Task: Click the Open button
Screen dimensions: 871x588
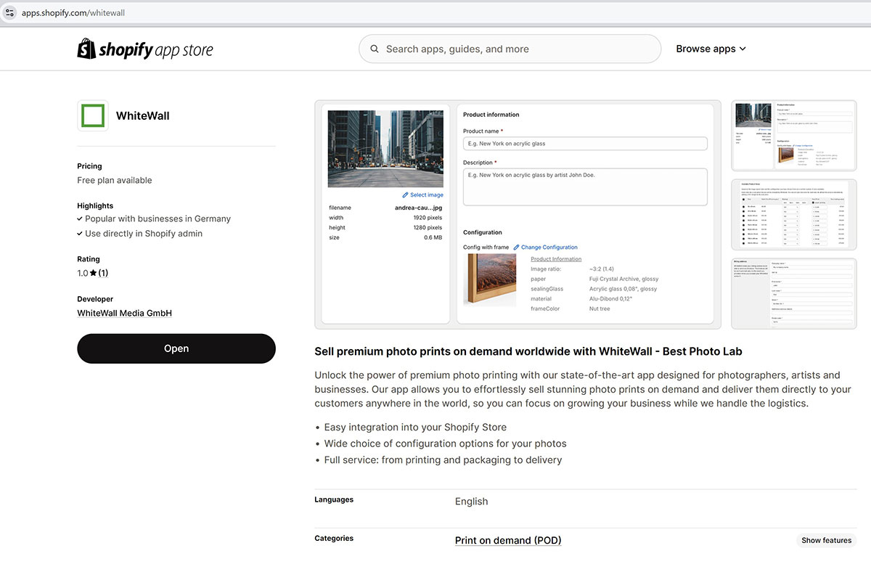Action: tap(176, 348)
